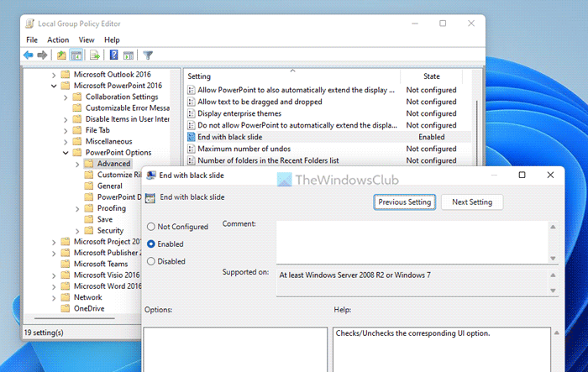Sort by the State column header

(x=431, y=76)
